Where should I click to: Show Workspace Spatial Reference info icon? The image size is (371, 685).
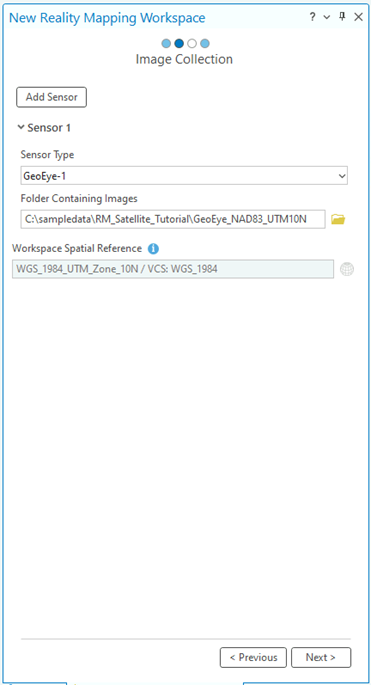click(153, 249)
